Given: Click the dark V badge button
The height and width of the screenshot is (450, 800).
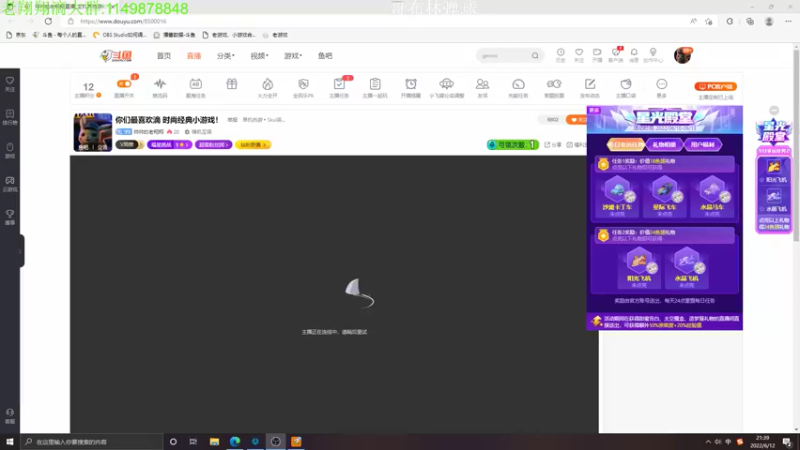Looking at the screenshot, I should (129, 145).
